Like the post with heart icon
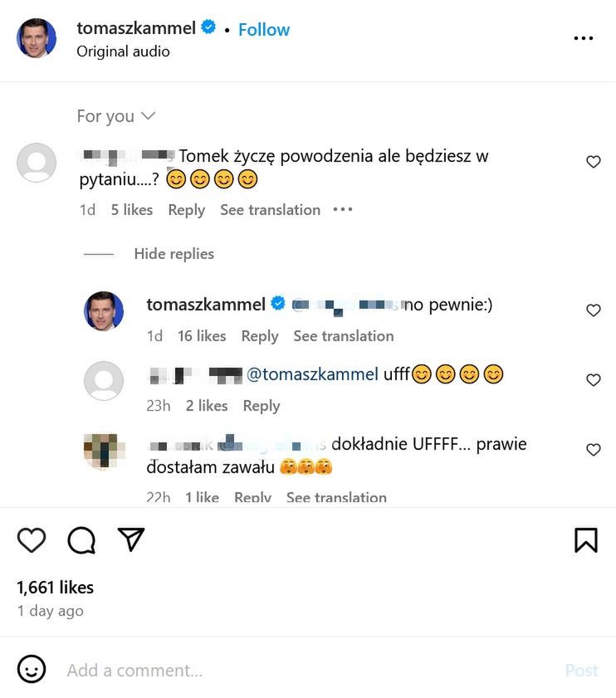Screen dimensions: 616x698 32,540
